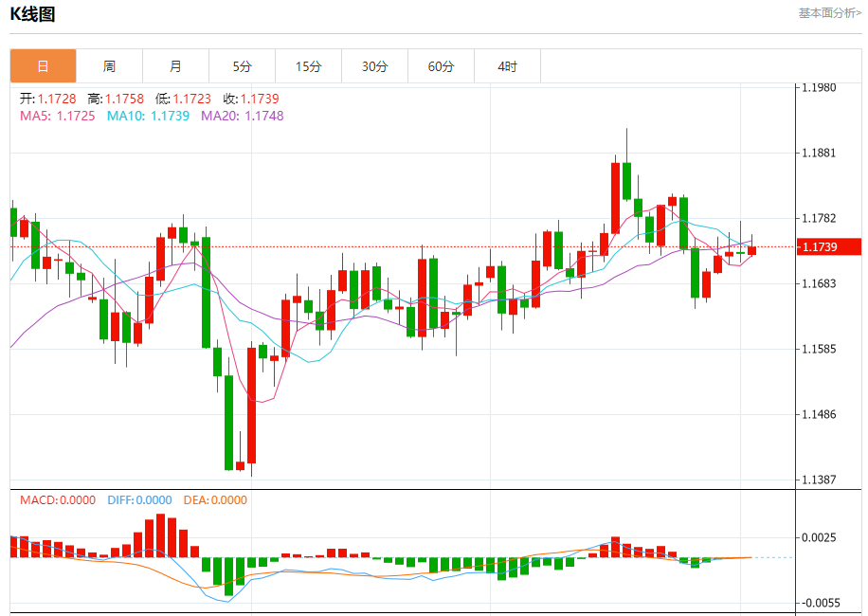Switch to the 周 weekly tab

pos(109,66)
